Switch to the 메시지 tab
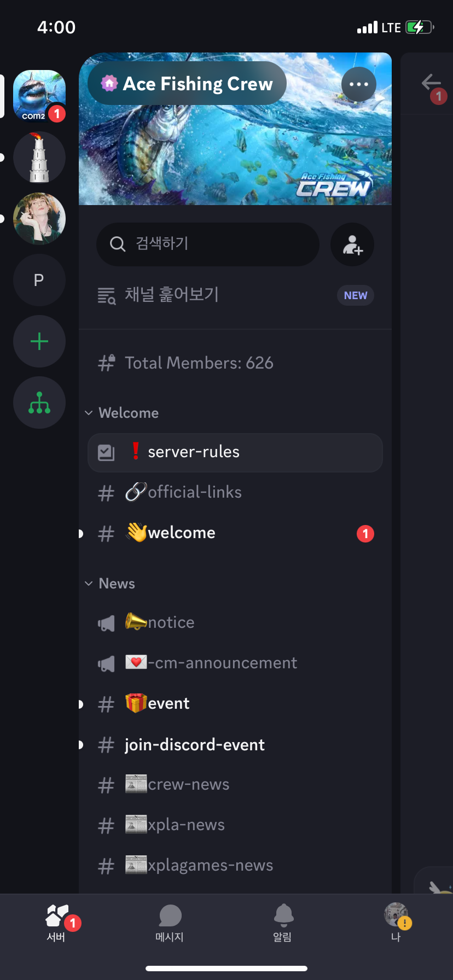Viewport: 453px width, 980px height. (x=170, y=923)
